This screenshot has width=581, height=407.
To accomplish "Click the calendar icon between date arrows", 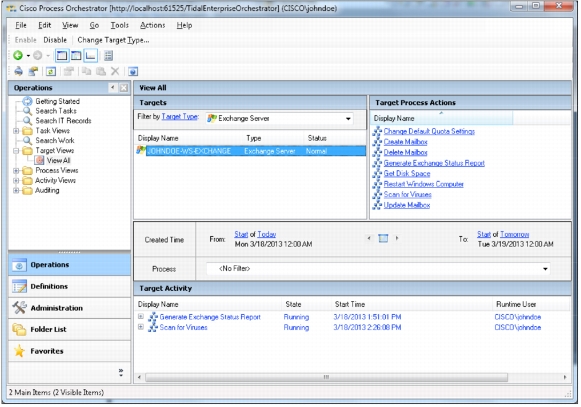I will pos(383,238).
